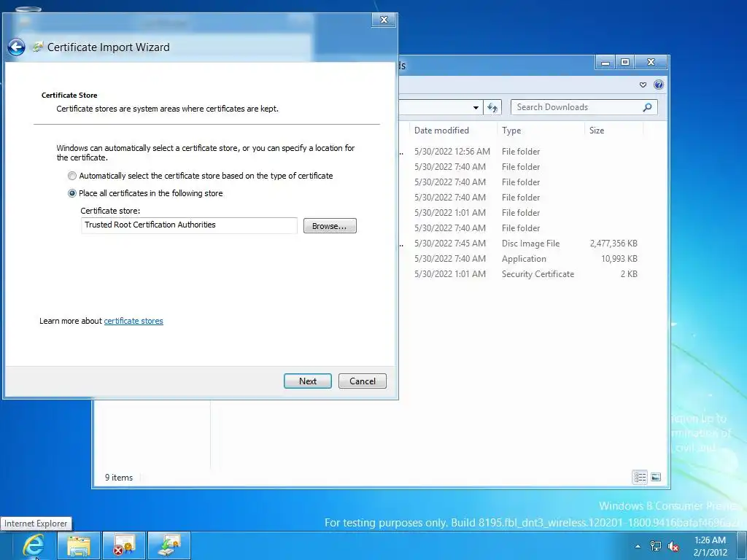Refresh the Downloads folder address bar

click(x=492, y=108)
